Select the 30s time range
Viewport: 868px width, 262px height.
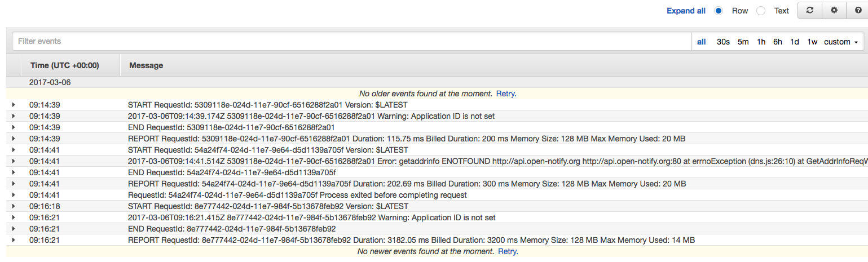(723, 42)
